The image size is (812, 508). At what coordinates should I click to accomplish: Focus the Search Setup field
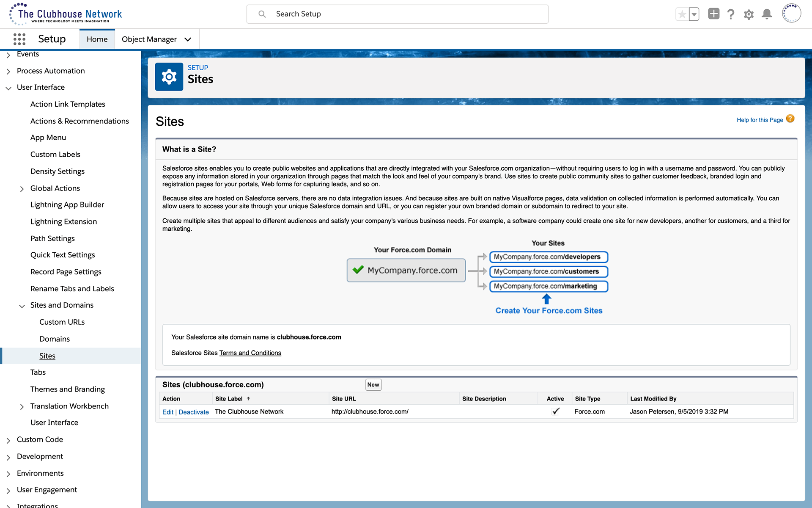coord(398,14)
